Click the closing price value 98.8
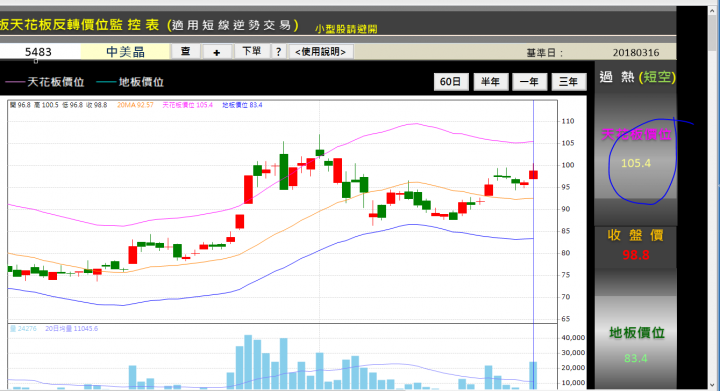This screenshot has width=720, height=391. point(636,255)
